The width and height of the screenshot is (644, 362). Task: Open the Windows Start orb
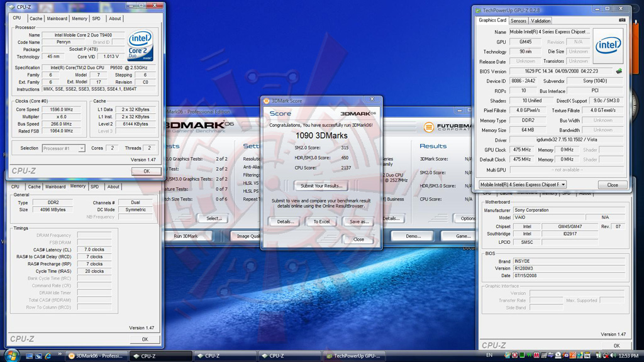pos(11,356)
